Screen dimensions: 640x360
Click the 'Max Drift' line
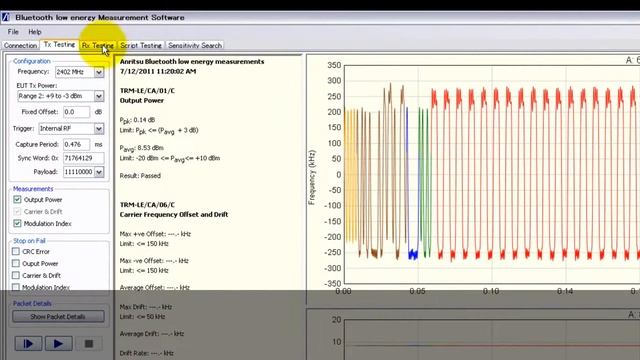146,307
